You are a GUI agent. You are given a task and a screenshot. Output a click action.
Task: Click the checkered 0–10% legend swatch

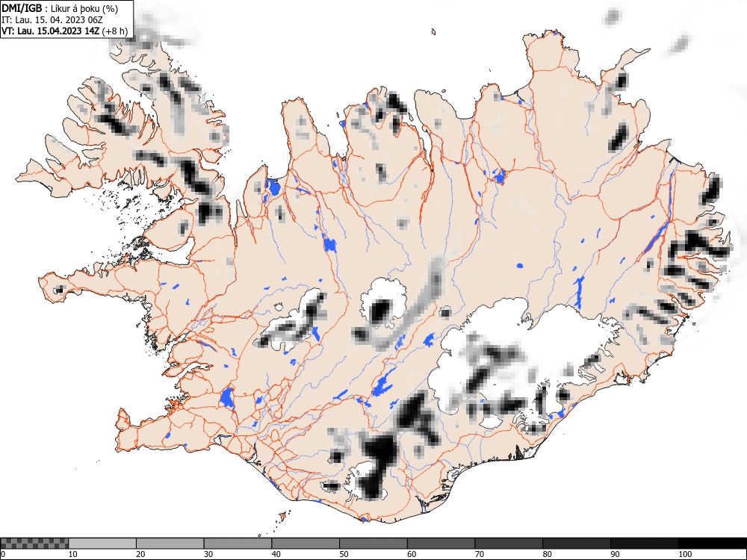tap(34, 544)
